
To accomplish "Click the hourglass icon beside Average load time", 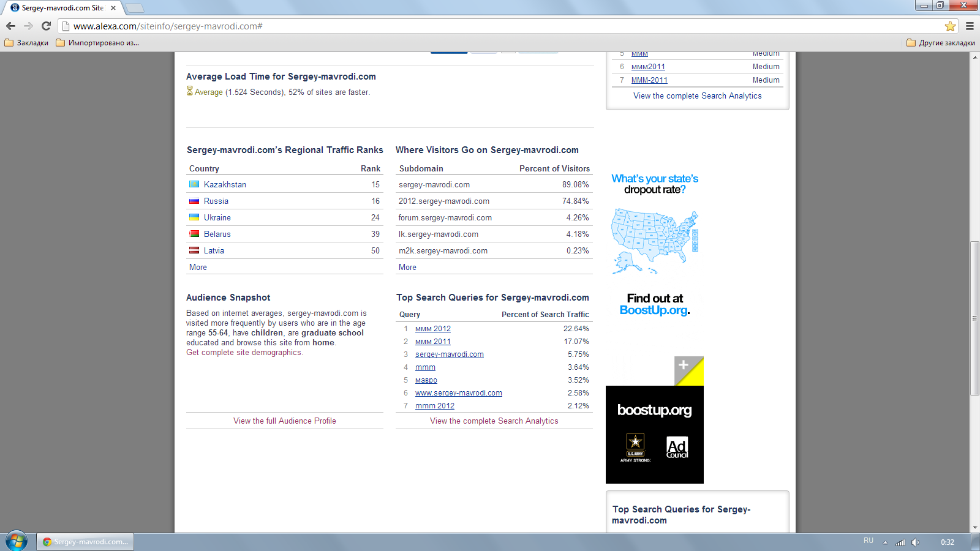I will tap(190, 91).
